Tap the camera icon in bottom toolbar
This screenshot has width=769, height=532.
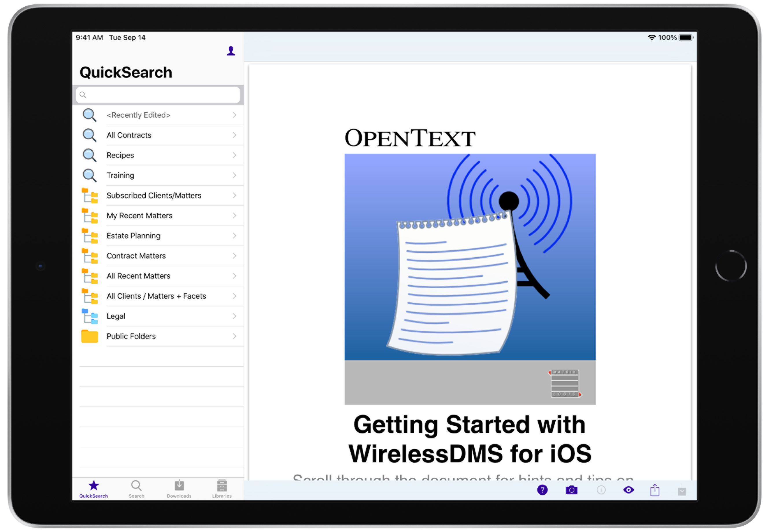[572, 490]
